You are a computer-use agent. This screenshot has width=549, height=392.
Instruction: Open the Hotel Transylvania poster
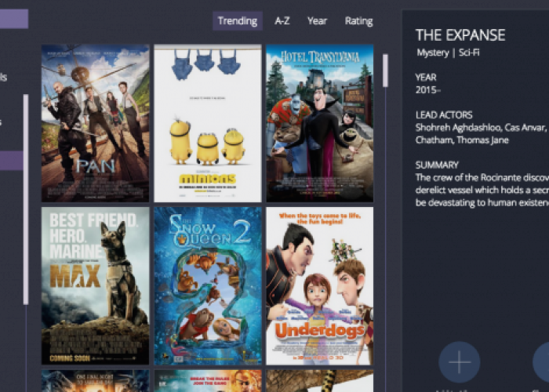point(320,123)
